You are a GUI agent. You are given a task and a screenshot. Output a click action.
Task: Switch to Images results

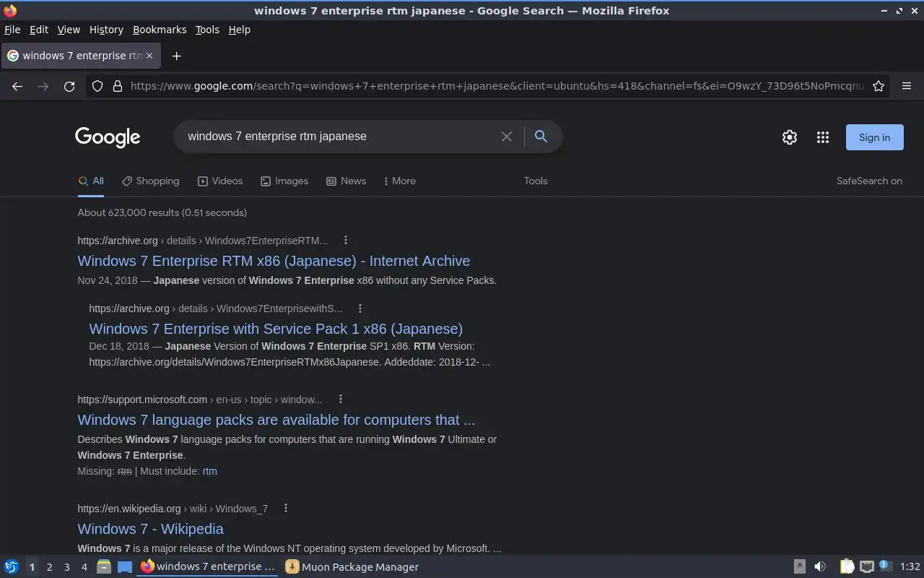pyautogui.click(x=284, y=181)
